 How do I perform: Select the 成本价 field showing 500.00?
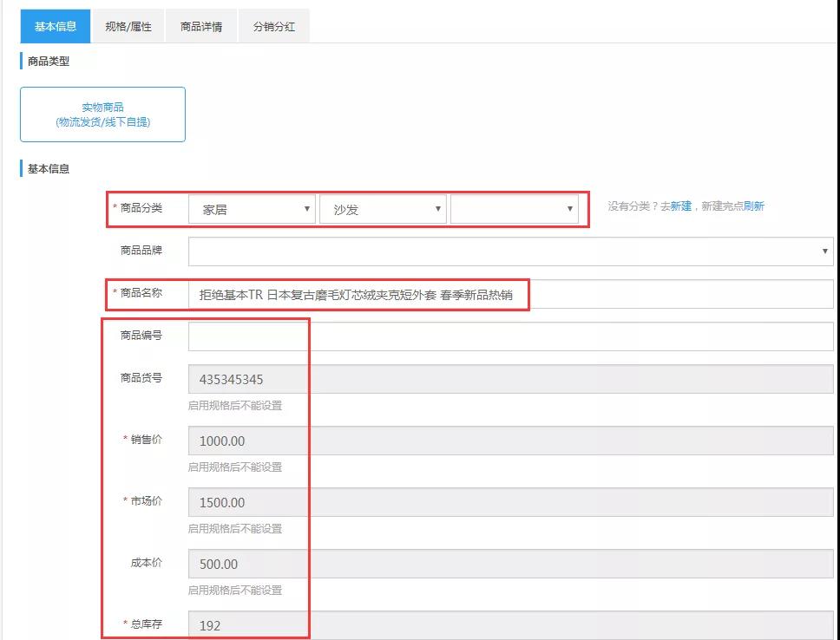[510, 564]
